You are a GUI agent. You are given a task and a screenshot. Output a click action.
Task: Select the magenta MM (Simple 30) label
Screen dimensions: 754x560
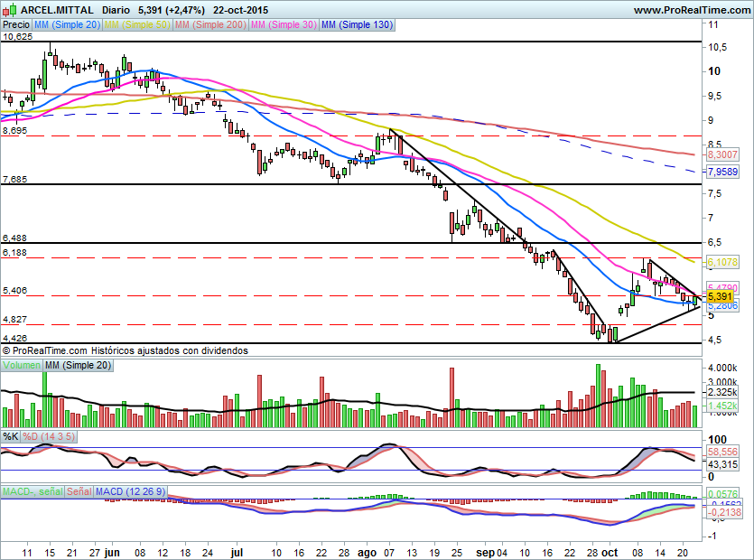point(283,25)
